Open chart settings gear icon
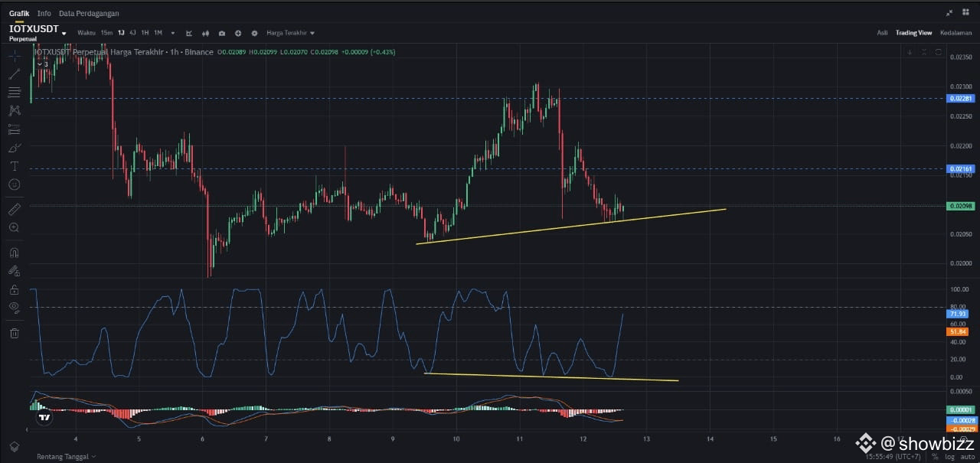980x463 pixels. click(x=254, y=33)
